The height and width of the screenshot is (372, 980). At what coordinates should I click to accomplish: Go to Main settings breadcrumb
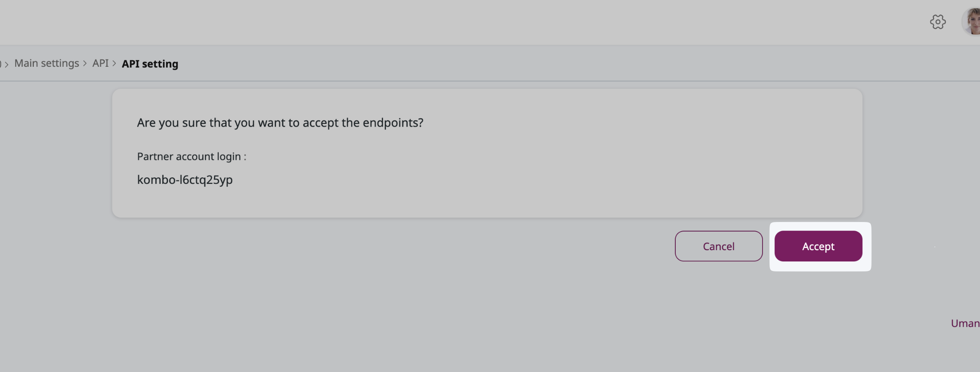47,63
